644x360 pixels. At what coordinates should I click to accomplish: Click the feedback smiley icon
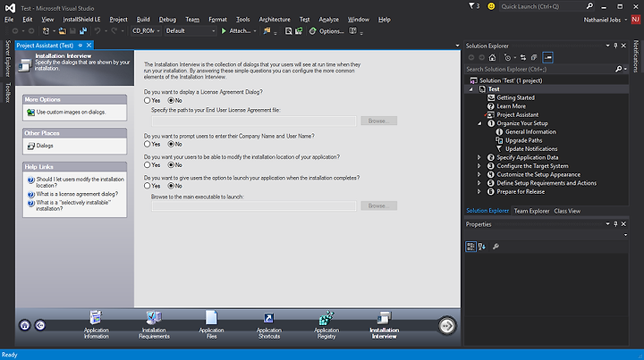pos(491,6)
